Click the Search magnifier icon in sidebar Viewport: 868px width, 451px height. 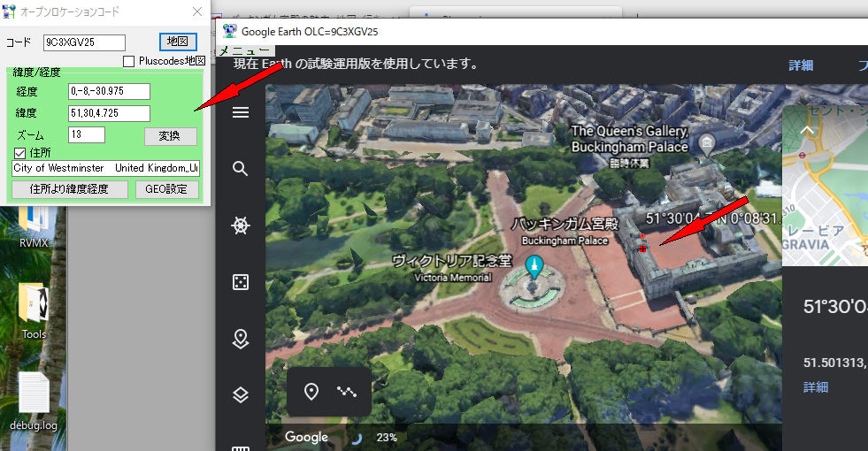click(x=240, y=169)
